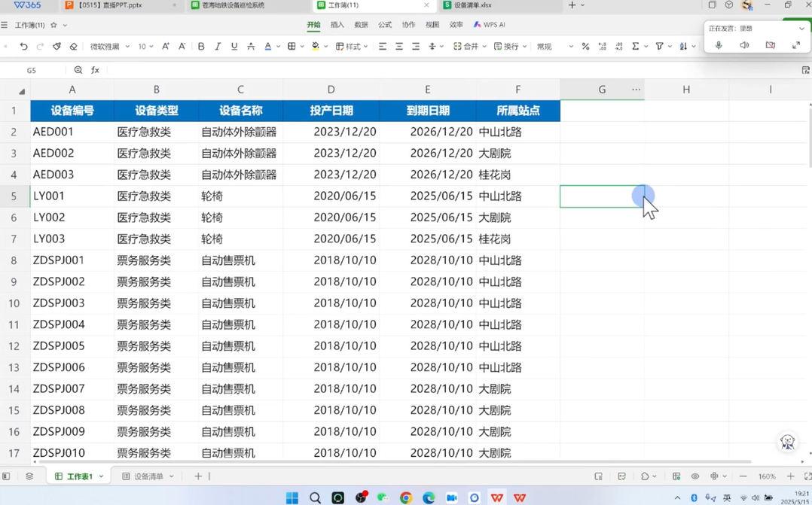This screenshot has width=812, height=505.
Task: Click the Undo arrow in toolbar
Action: point(24,47)
